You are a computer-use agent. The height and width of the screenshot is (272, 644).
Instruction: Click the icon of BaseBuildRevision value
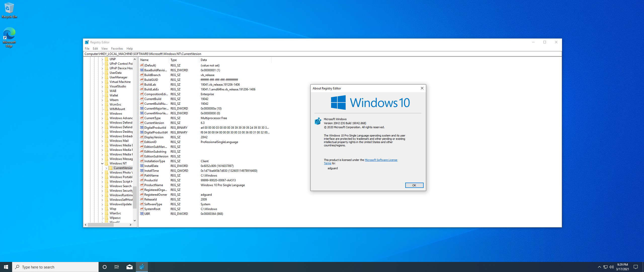pyautogui.click(x=142, y=70)
